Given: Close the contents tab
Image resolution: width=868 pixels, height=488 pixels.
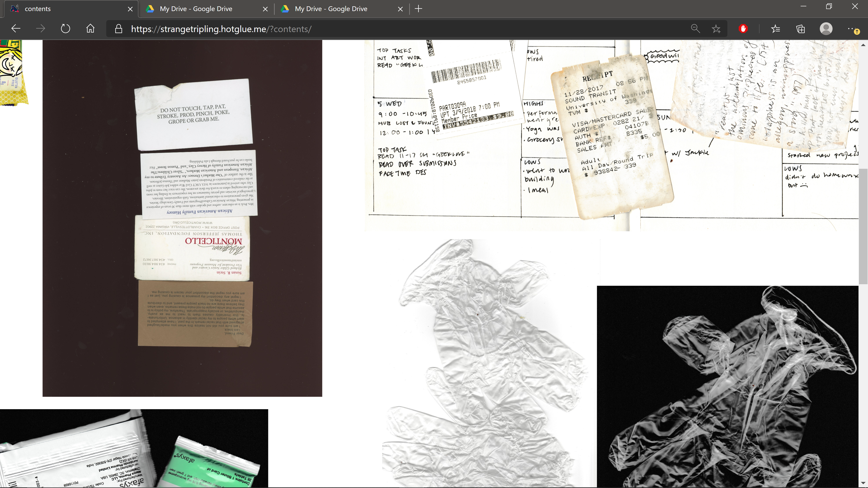Looking at the screenshot, I should point(130,9).
